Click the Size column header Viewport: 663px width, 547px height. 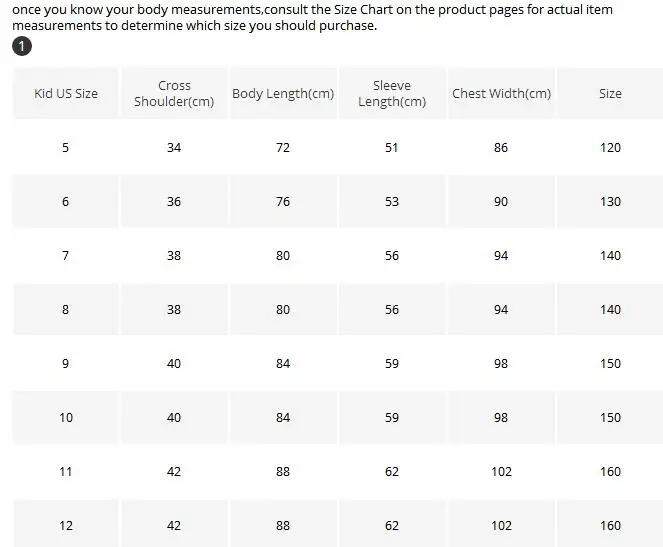tap(610, 93)
